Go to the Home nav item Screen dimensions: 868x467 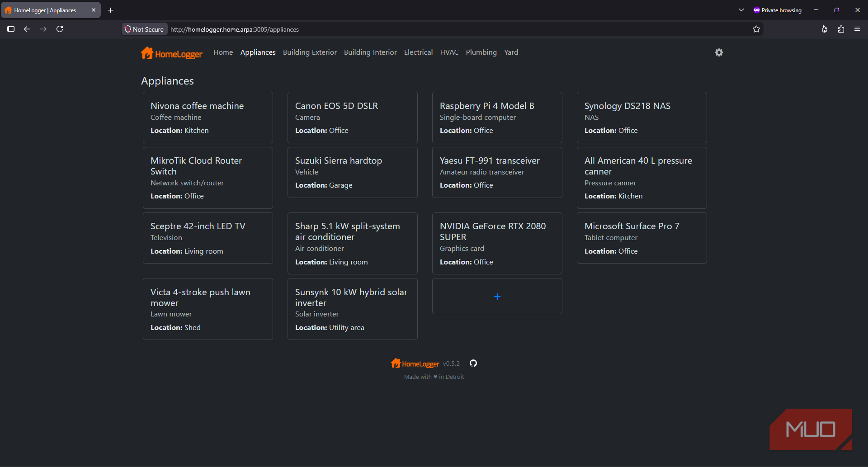tap(223, 52)
